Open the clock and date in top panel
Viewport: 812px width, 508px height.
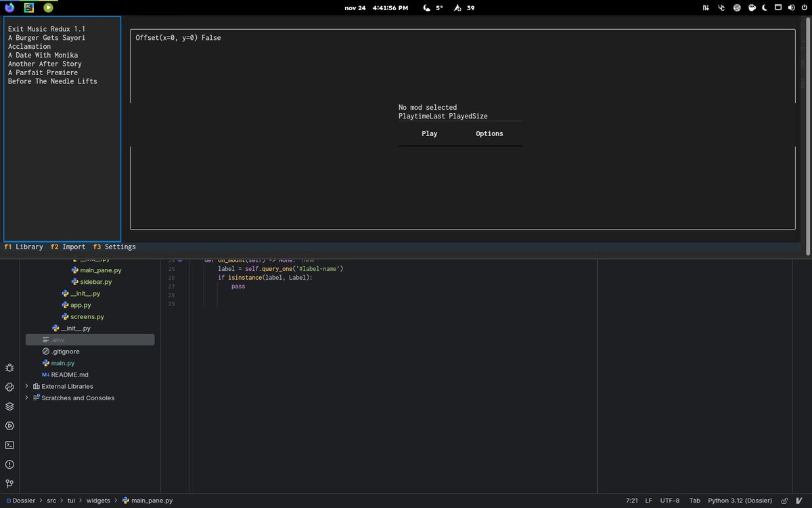[376, 8]
